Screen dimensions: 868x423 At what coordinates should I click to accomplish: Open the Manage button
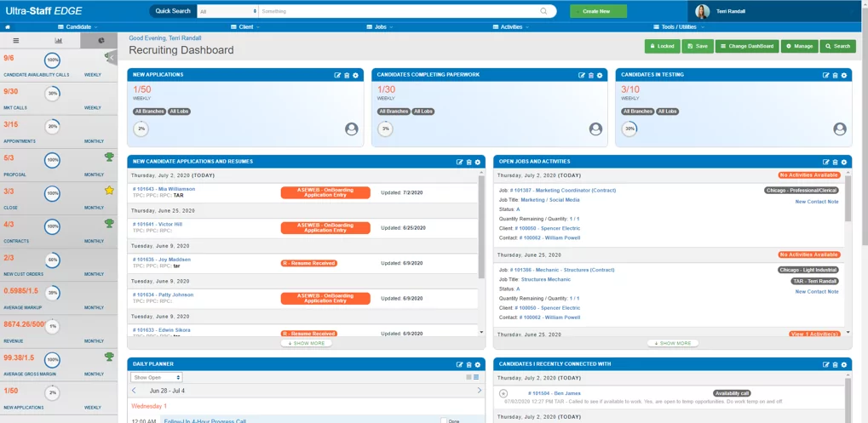pos(799,47)
